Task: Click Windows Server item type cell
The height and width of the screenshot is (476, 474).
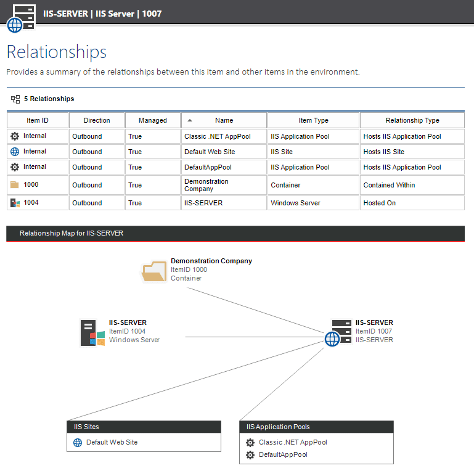Action: [314, 203]
